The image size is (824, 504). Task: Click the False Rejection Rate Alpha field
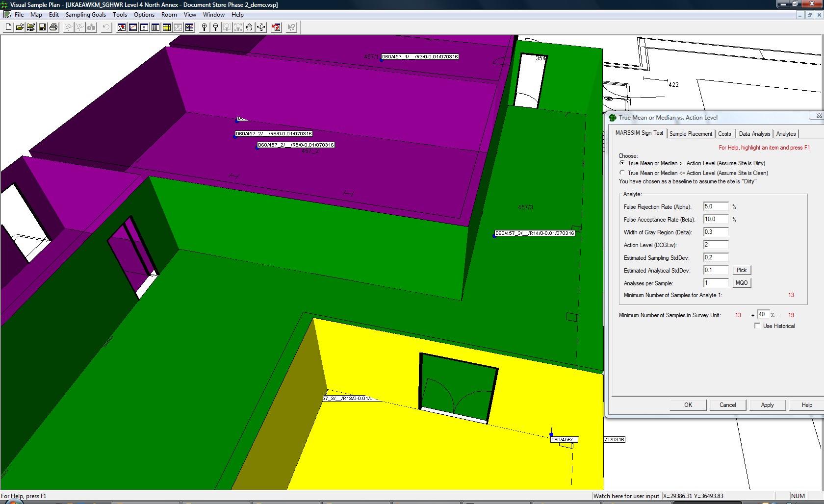(716, 206)
